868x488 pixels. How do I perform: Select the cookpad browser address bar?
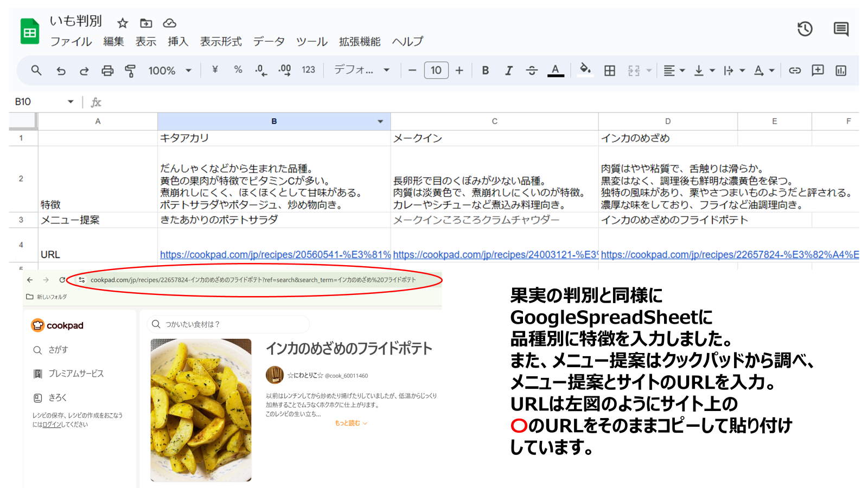(253, 280)
